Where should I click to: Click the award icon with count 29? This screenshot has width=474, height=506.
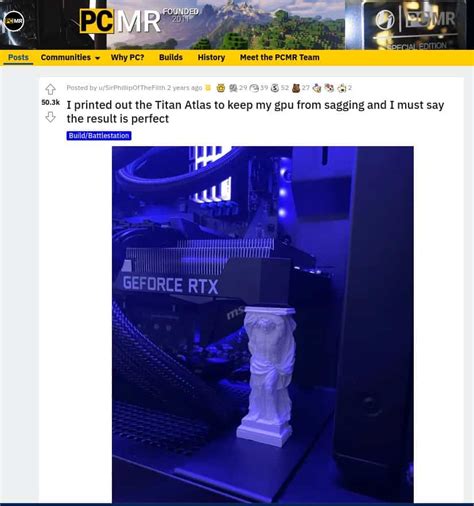click(233, 88)
